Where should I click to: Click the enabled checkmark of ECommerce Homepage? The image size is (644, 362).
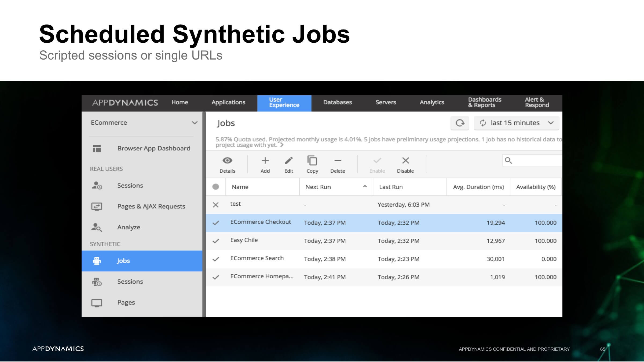click(216, 277)
